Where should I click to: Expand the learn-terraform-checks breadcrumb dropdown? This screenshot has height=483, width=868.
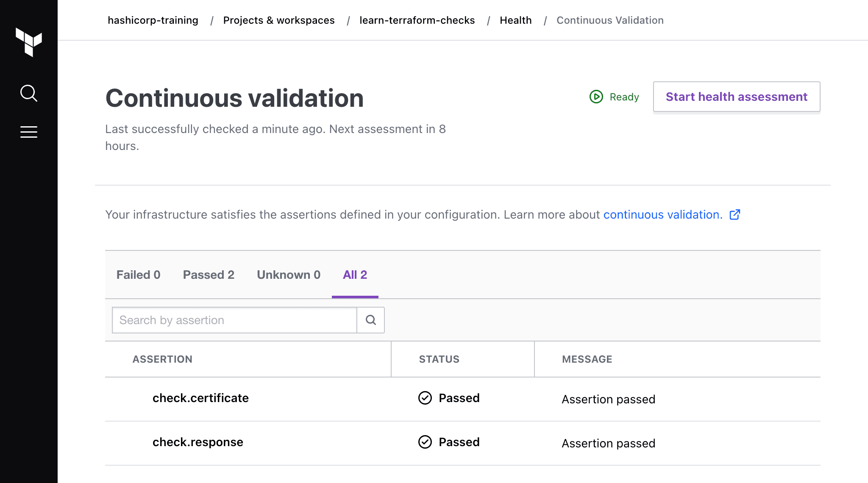tap(417, 19)
